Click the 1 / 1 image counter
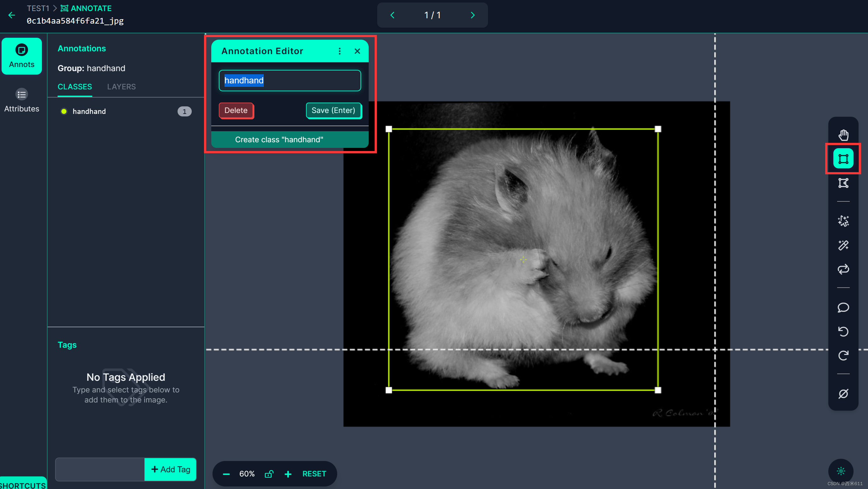Image resolution: width=868 pixels, height=489 pixels. tap(432, 15)
